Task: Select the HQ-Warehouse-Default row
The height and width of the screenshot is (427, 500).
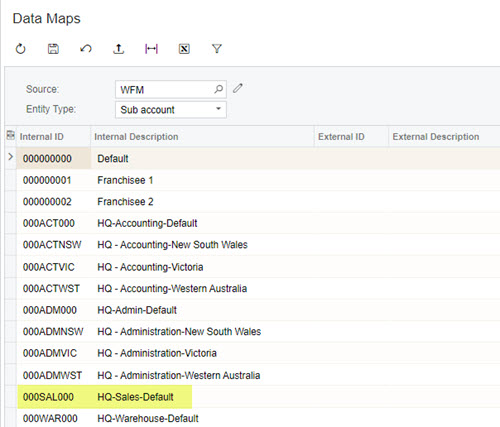Action: click(x=258, y=418)
